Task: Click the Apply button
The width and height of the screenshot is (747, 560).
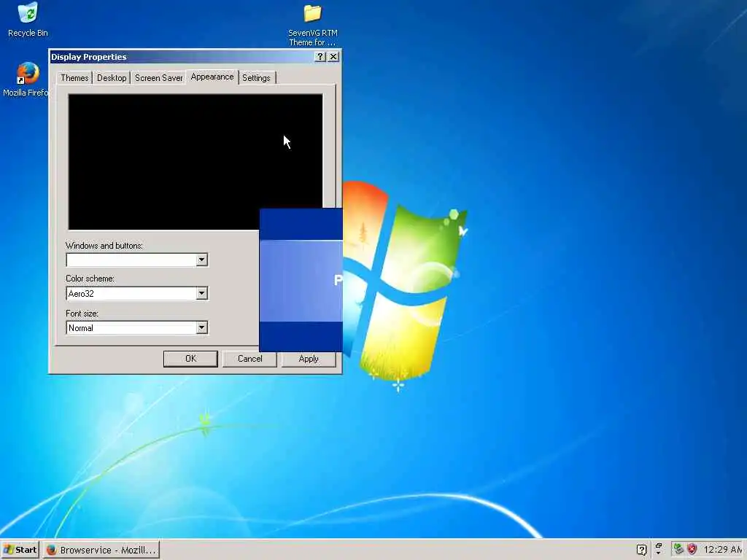Action: click(x=309, y=359)
